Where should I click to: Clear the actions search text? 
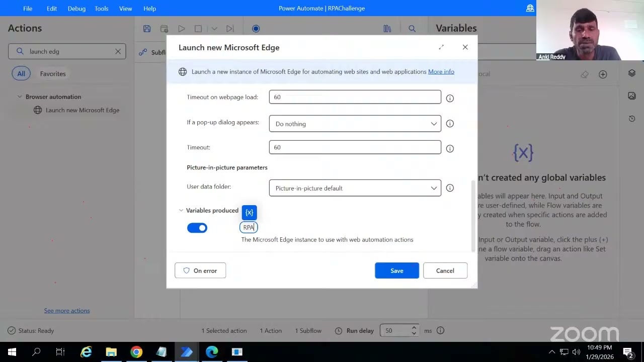(x=118, y=51)
